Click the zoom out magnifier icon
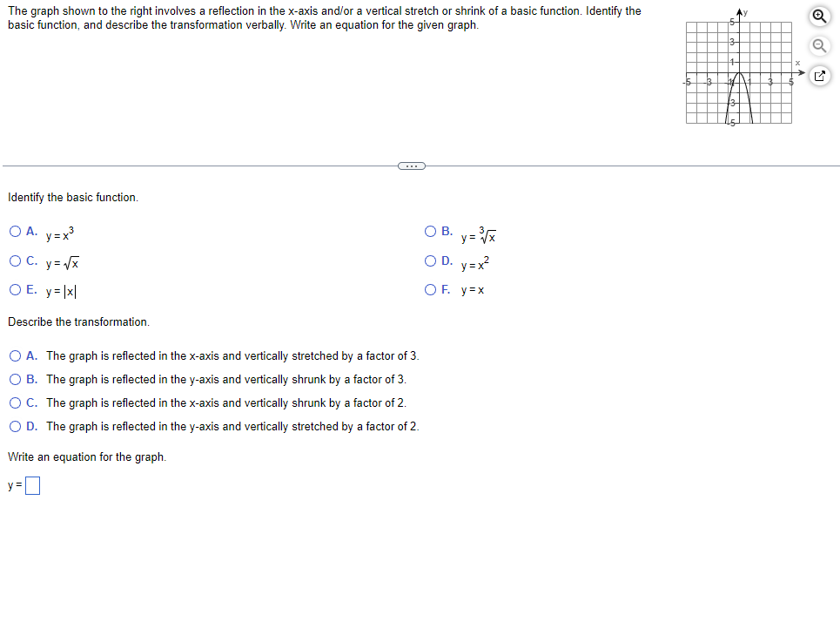The width and height of the screenshot is (840, 622). click(x=819, y=45)
